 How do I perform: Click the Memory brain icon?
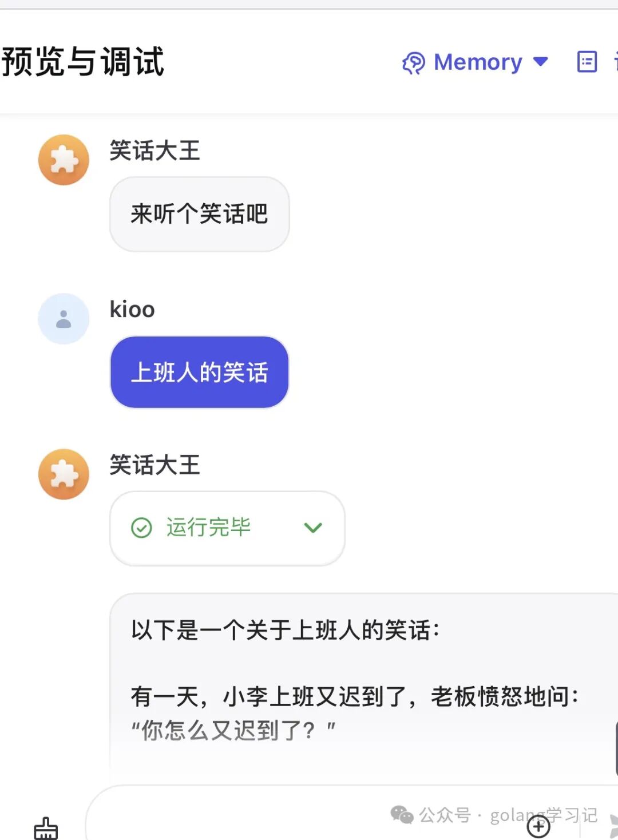414,62
